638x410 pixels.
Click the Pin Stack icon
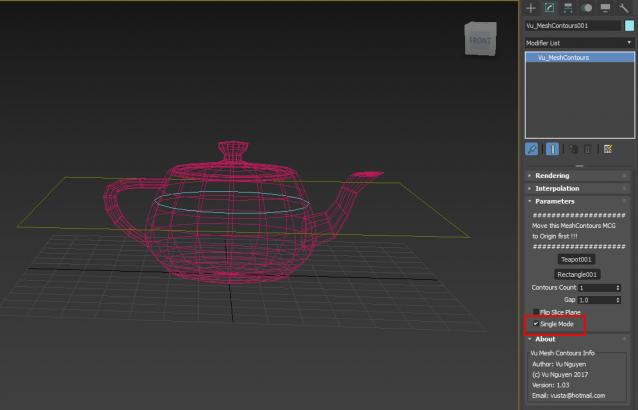click(x=531, y=149)
